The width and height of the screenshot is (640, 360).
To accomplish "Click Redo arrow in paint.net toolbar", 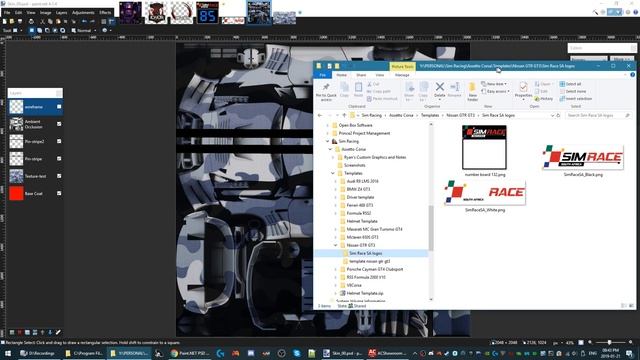I will coord(92,21).
